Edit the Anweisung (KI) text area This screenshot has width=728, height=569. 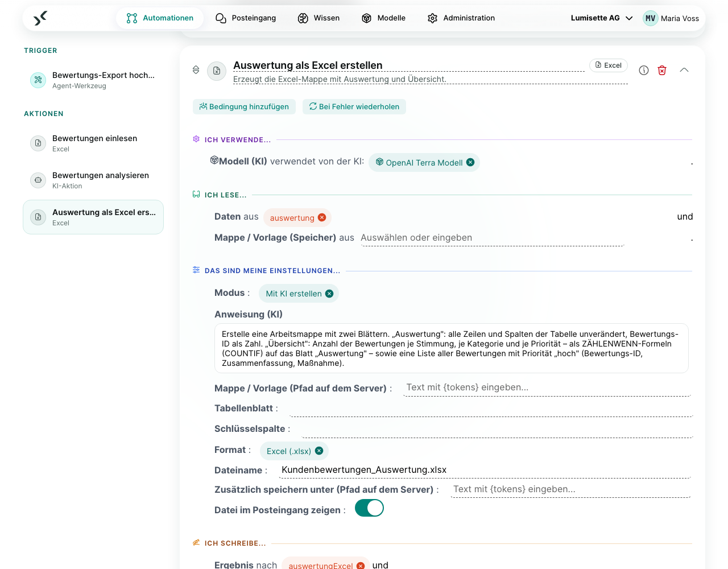pos(452,348)
